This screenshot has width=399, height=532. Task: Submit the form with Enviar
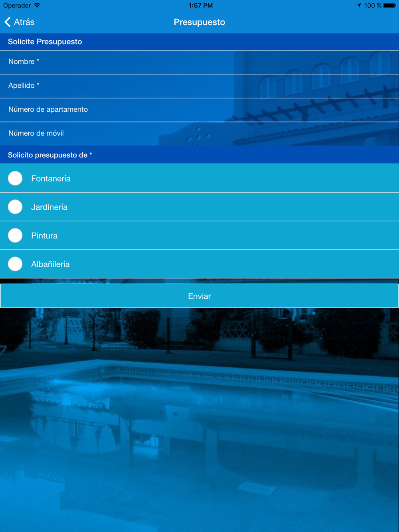point(199,296)
